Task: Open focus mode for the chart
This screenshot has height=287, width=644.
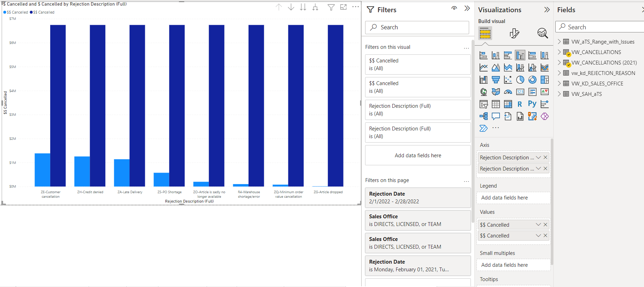Action: [343, 7]
